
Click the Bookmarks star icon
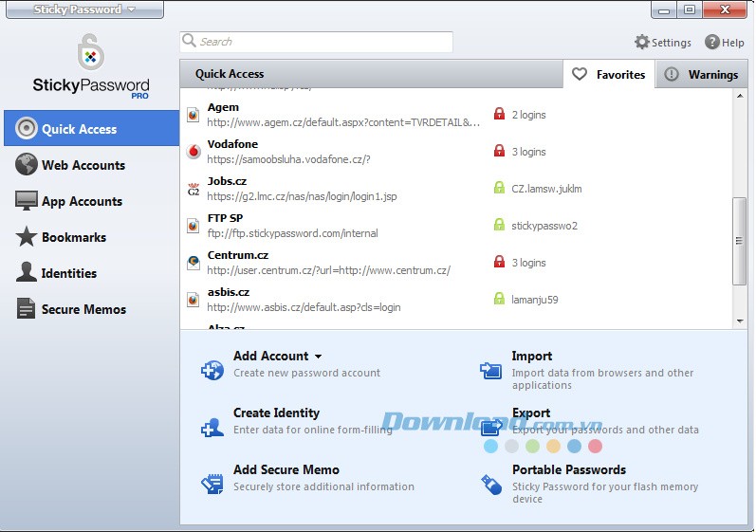pyautogui.click(x=26, y=237)
